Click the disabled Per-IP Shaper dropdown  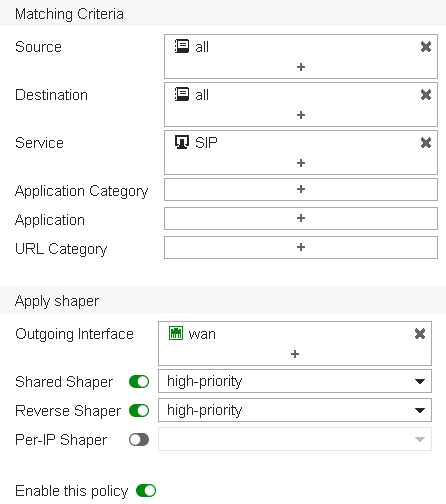pos(295,439)
